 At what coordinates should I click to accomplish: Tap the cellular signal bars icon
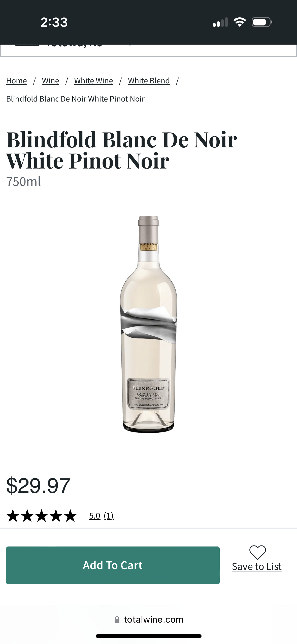pos(220,22)
